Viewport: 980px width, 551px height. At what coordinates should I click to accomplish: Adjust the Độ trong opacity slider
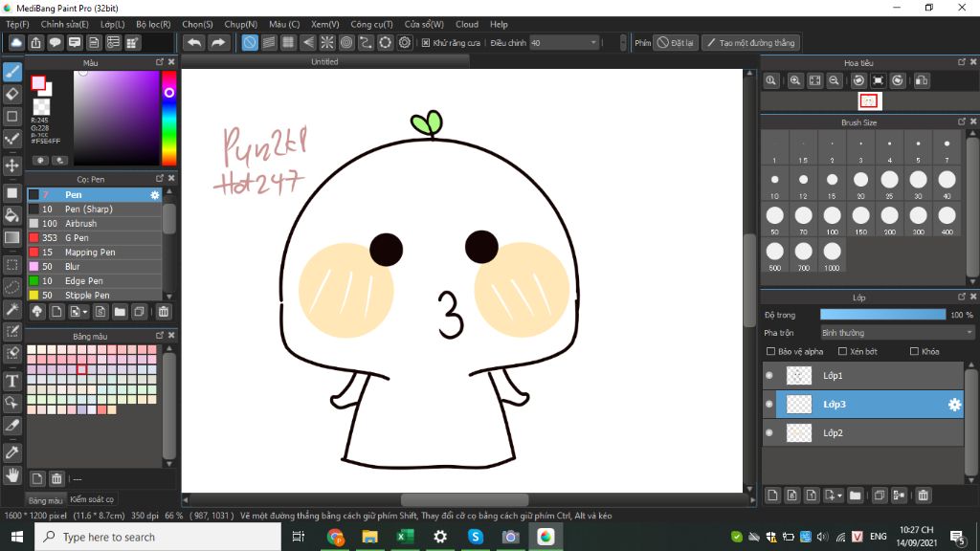(x=883, y=315)
